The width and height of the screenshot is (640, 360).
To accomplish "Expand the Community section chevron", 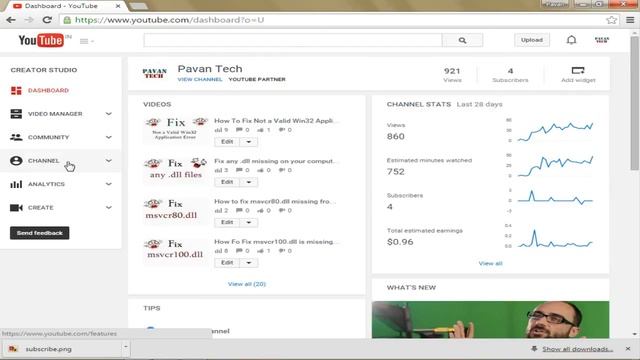I will tap(109, 137).
